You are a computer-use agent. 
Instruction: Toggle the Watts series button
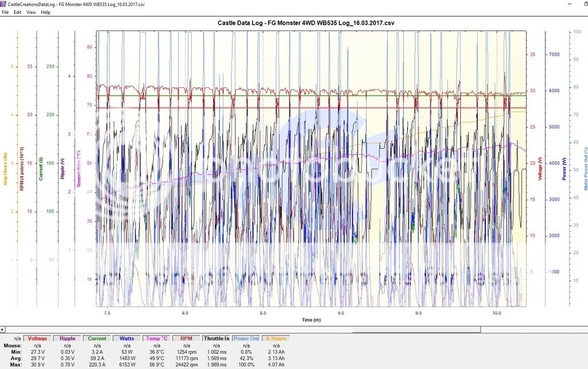point(127,339)
